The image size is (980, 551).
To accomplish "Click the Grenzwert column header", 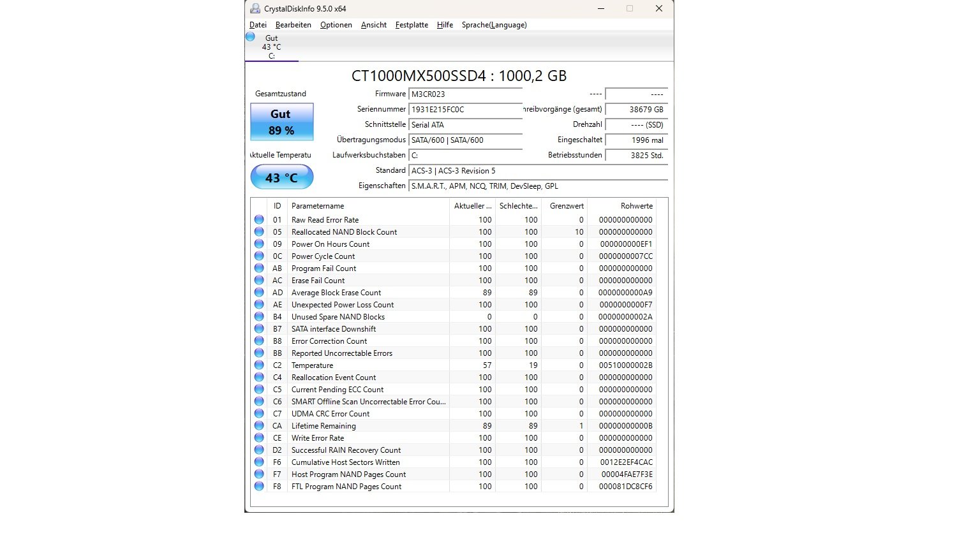I will (x=564, y=206).
